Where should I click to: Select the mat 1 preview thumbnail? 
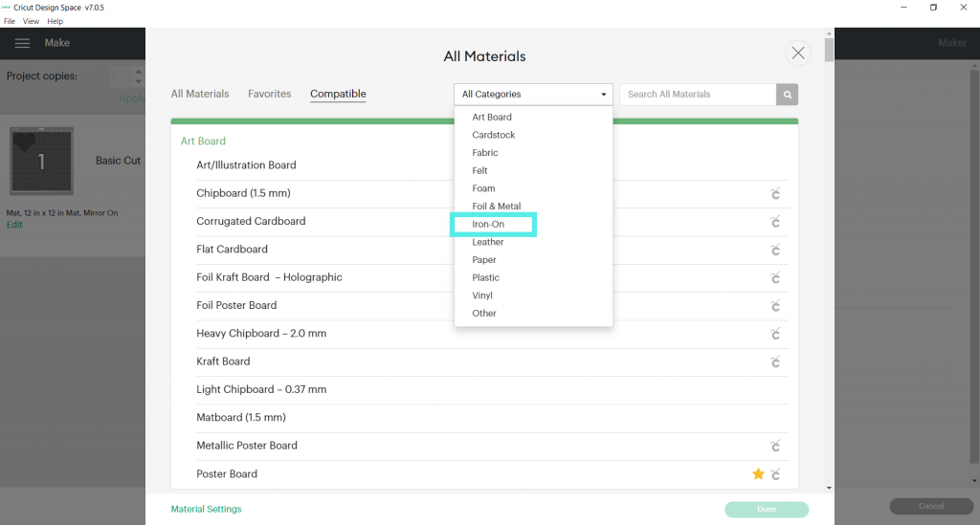click(41, 162)
